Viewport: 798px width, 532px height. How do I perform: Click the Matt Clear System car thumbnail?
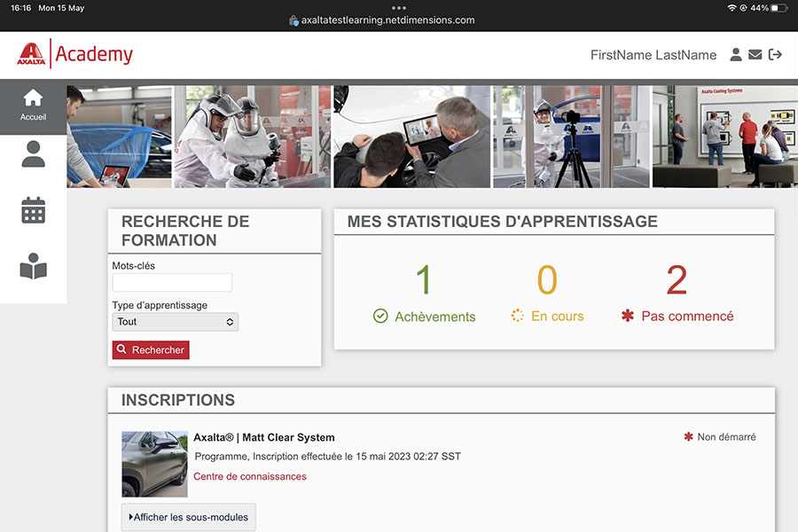pos(154,465)
